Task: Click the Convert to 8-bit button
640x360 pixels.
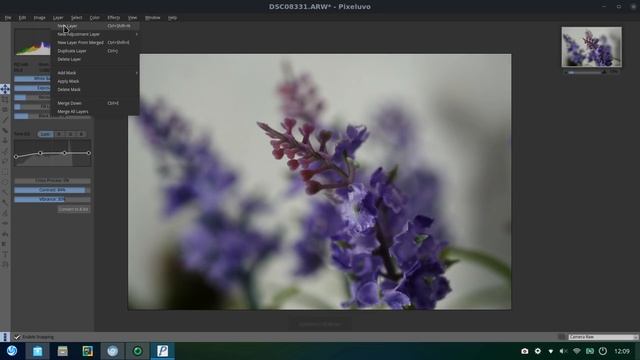Action: click(73, 209)
